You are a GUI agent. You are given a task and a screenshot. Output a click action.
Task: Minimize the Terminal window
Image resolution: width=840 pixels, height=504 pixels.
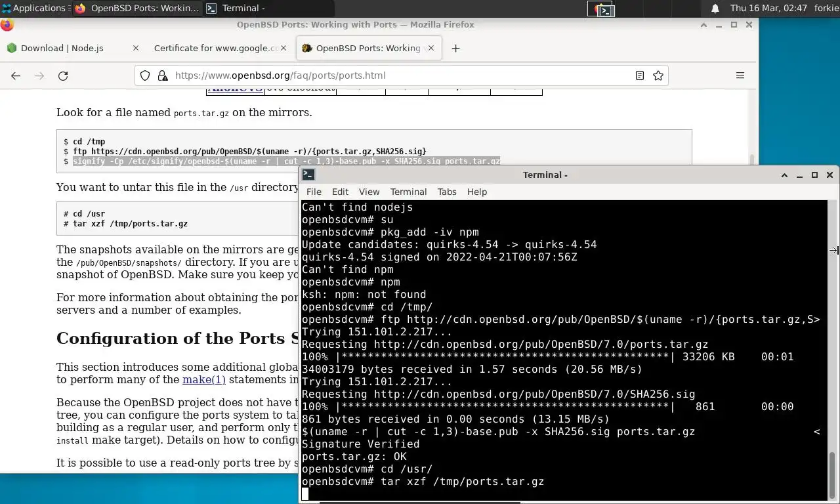coord(799,175)
